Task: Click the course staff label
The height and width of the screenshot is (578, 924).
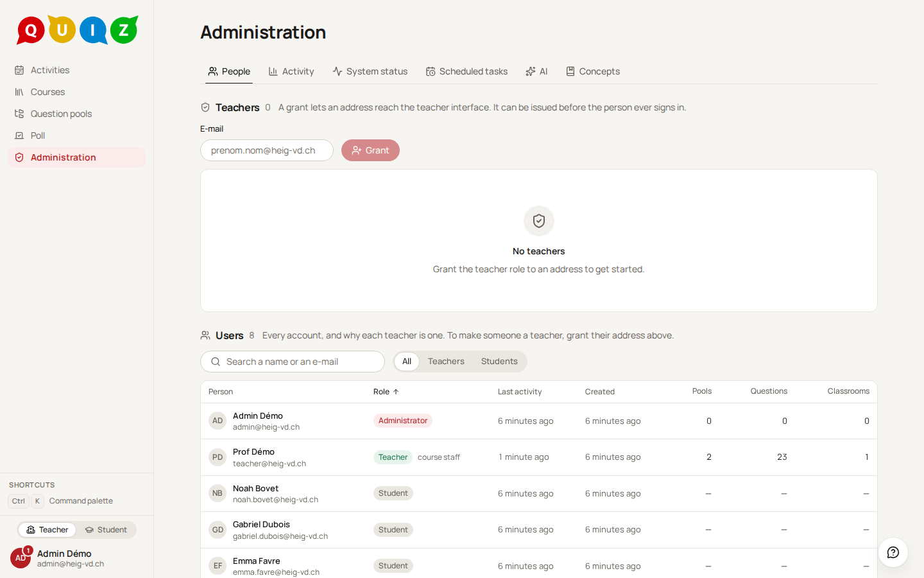Action: click(x=439, y=457)
